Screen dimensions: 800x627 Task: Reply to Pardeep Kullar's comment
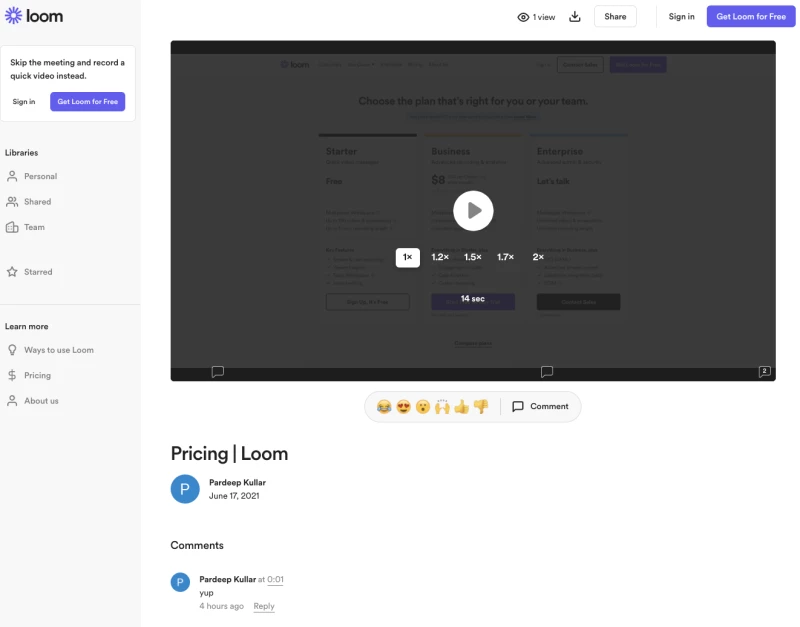264,606
